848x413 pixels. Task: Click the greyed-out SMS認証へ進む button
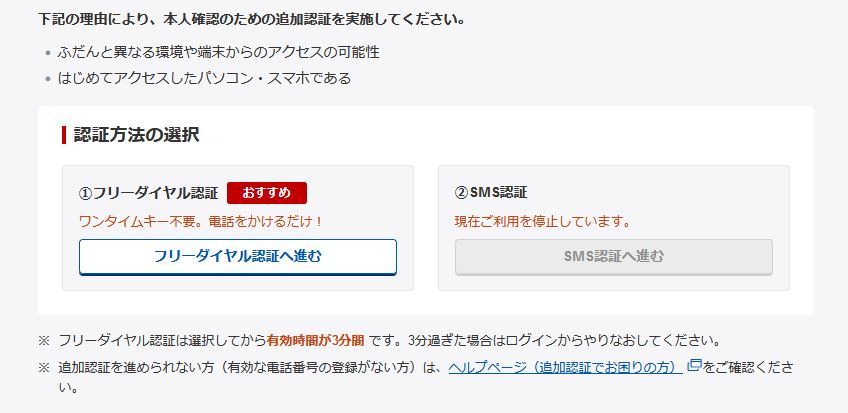613,256
